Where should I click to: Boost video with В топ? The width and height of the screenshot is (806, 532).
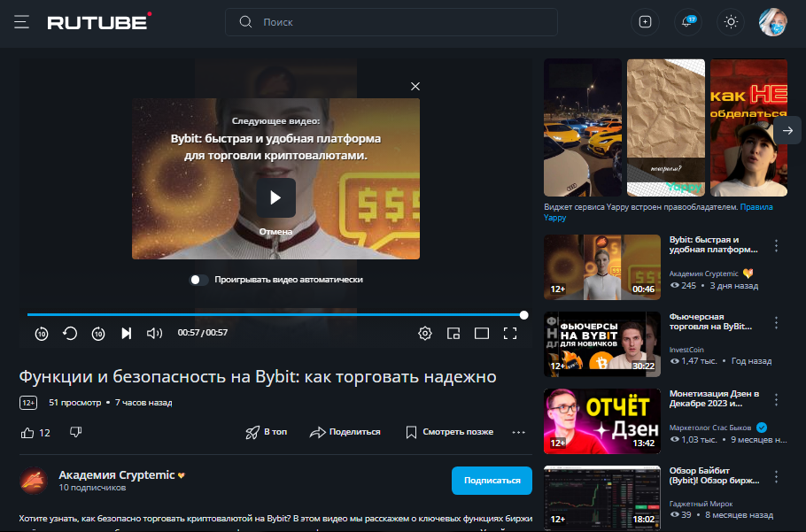coord(267,432)
